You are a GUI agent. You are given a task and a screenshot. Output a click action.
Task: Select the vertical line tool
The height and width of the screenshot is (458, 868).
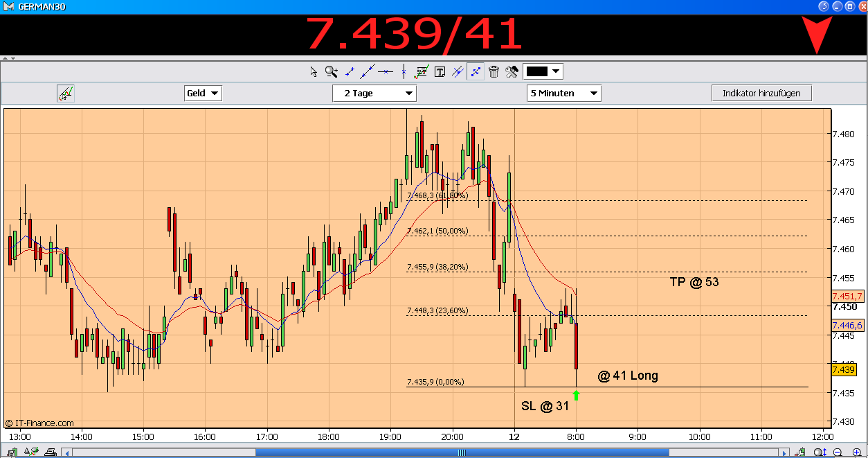(x=404, y=71)
